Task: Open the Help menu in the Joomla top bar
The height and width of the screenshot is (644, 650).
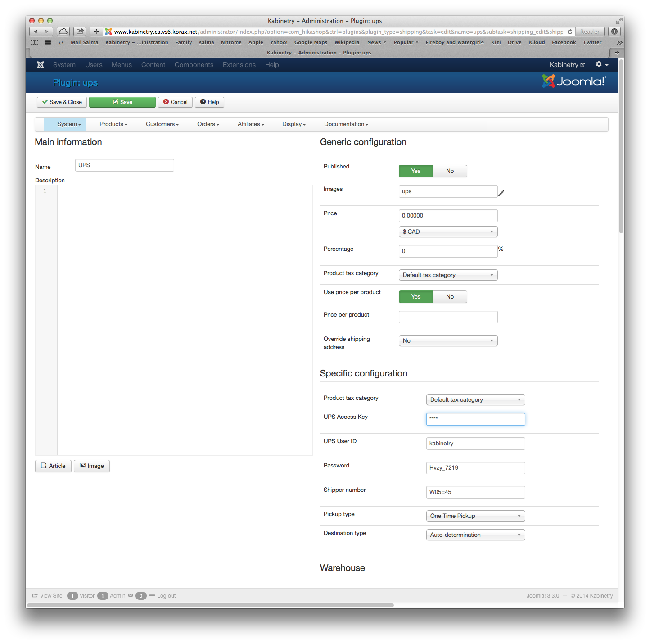Action: [272, 65]
